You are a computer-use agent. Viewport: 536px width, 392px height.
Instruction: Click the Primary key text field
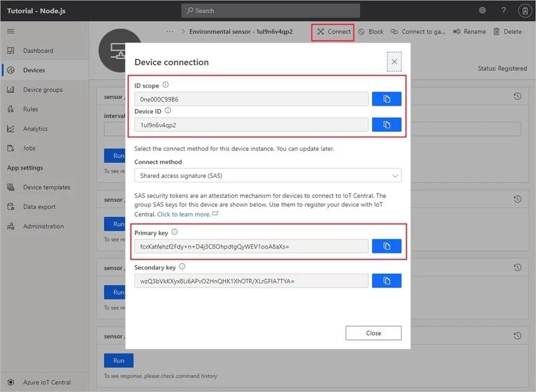coord(251,246)
